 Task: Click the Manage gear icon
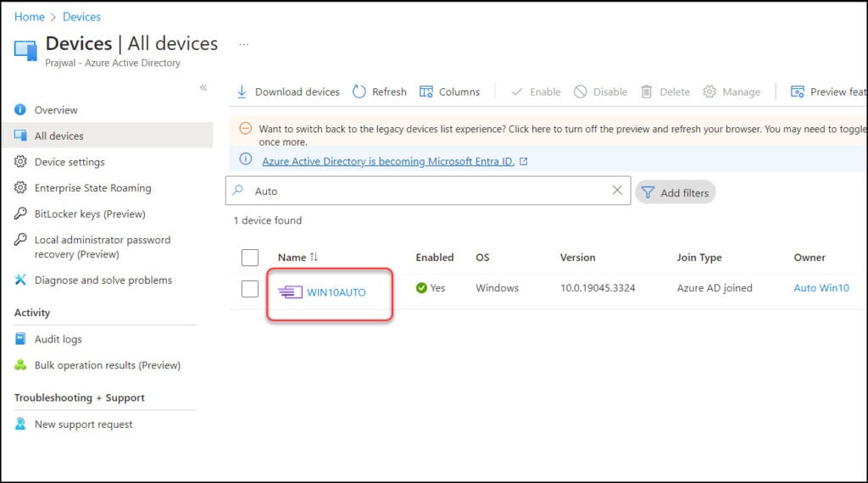[x=709, y=92]
